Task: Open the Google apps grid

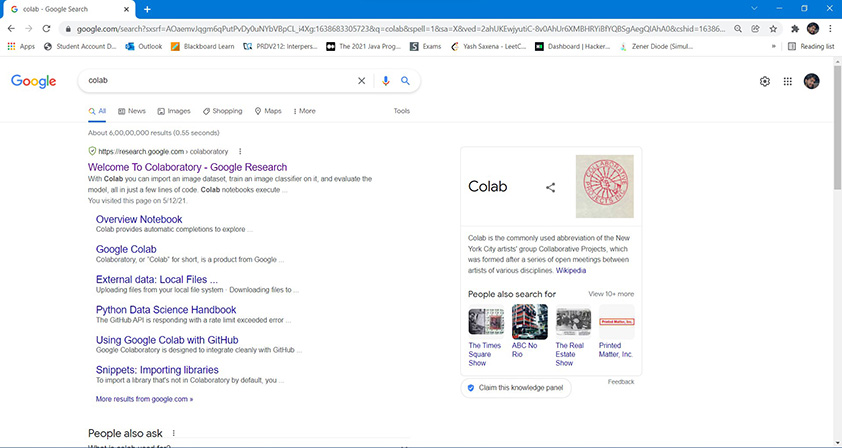Action: click(788, 81)
